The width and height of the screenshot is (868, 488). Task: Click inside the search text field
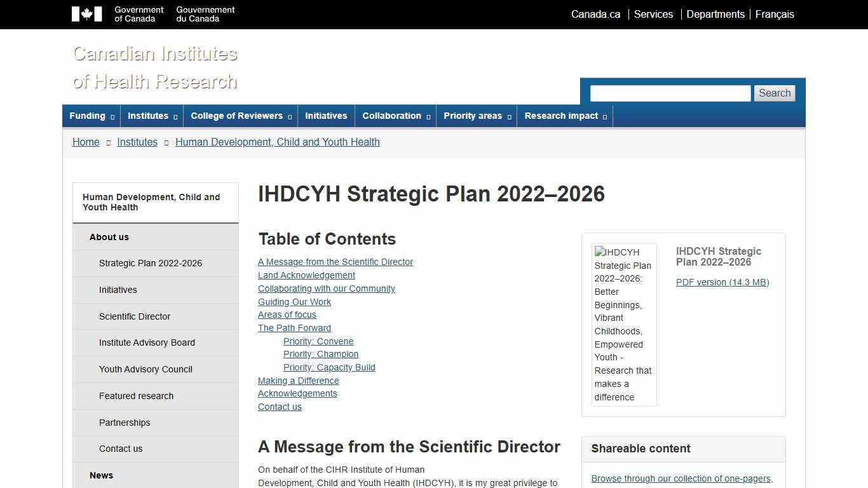(x=670, y=93)
